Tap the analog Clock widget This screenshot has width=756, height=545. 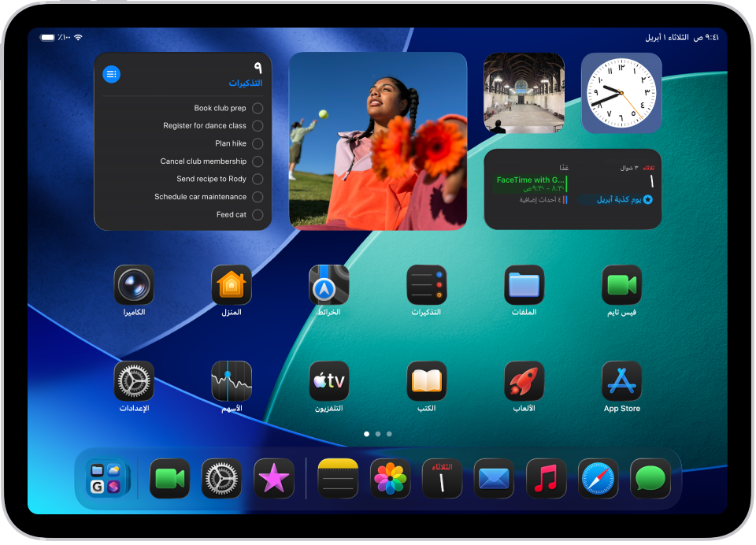(x=621, y=92)
